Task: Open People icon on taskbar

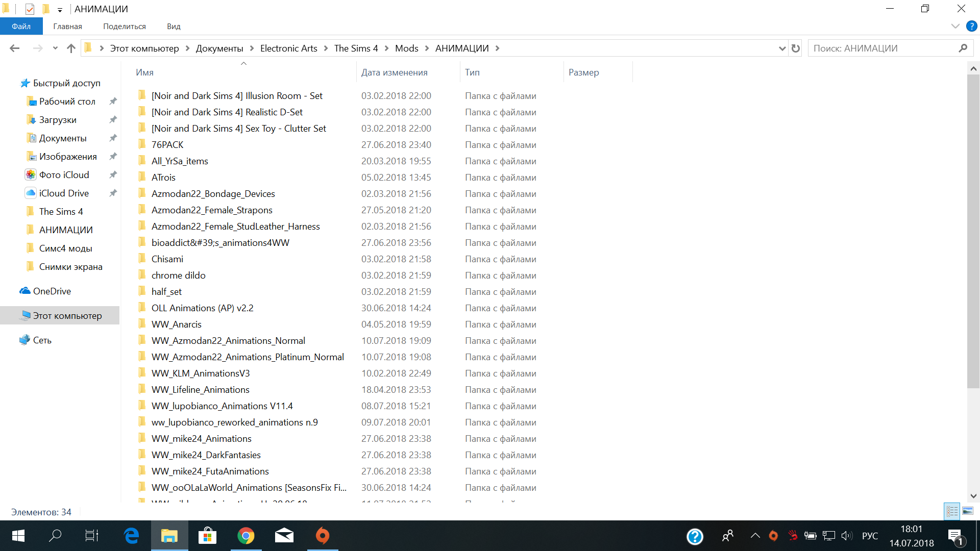Action: click(x=728, y=536)
